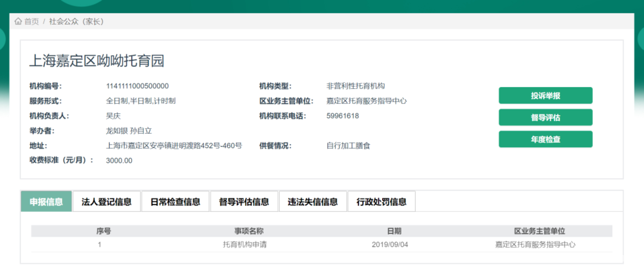This screenshot has width=644, height=272.
Task: Select the address 上海市嘉定区安亭镇进明渡路452号-460号
Action: pyautogui.click(x=174, y=146)
